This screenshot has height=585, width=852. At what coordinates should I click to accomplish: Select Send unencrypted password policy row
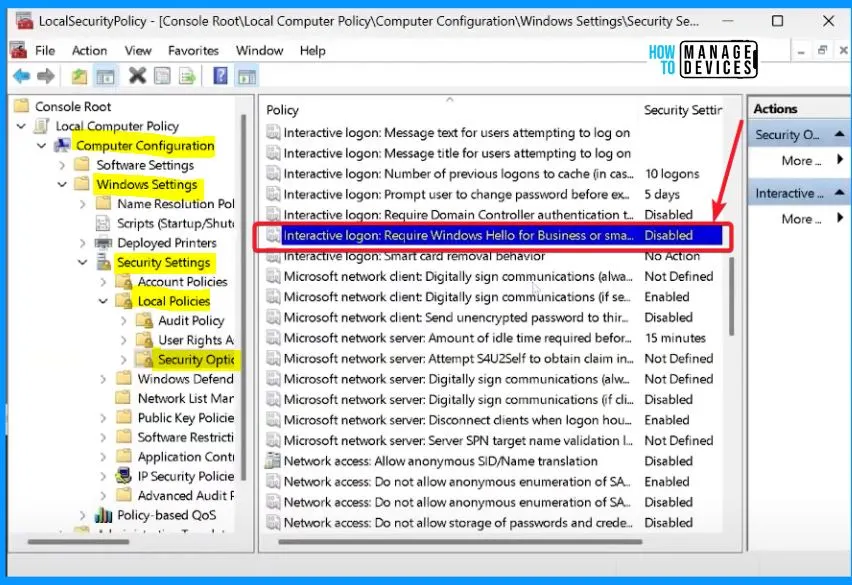(493, 317)
